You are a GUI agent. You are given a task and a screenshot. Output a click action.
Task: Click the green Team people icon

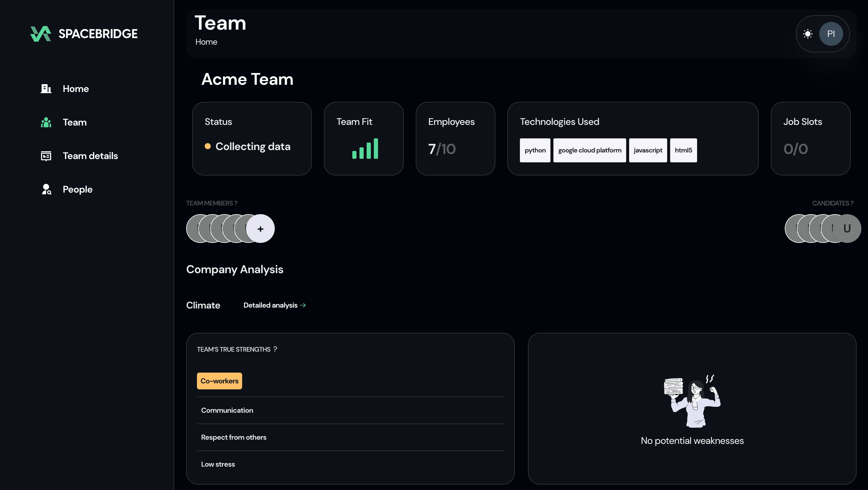[x=46, y=122]
